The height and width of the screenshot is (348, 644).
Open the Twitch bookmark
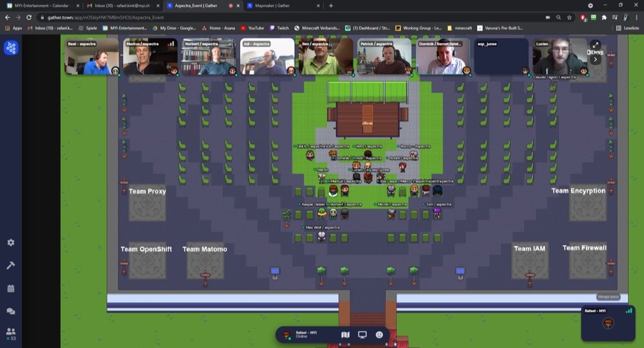point(280,28)
